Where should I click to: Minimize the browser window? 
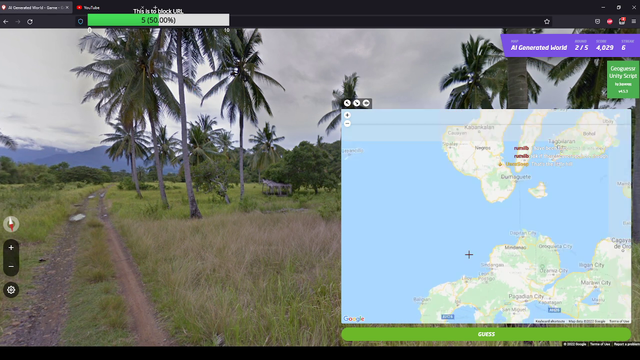pyautogui.click(x=603, y=7)
